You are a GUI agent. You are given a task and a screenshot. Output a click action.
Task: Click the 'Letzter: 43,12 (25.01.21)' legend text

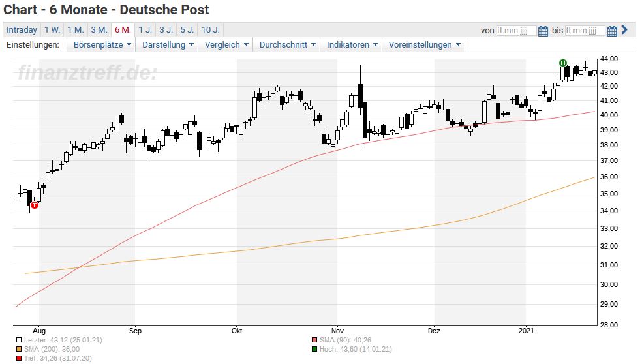[63, 341]
